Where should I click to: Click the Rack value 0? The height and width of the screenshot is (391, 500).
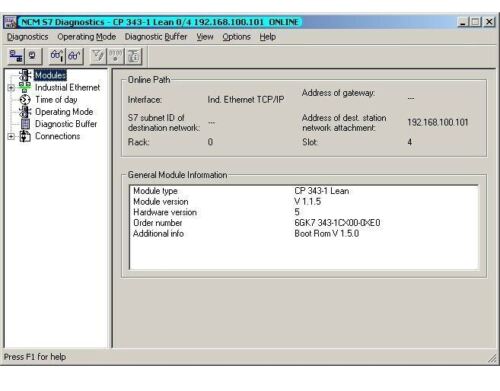[210, 142]
